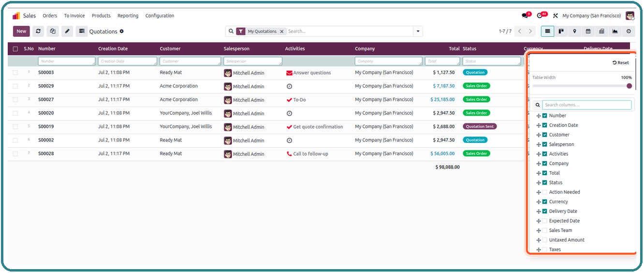Click the $ 56,005.00 total cell
The width and height of the screenshot is (644, 273).
[x=442, y=154]
